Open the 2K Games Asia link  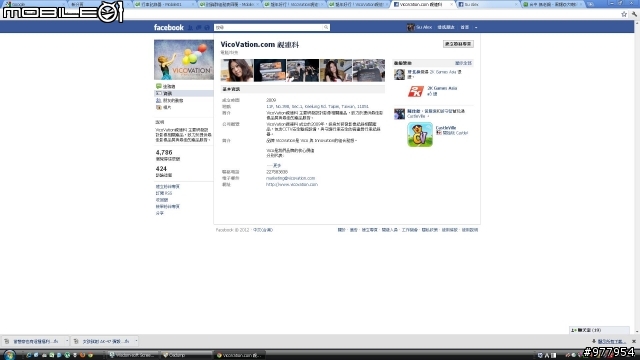click(442, 88)
